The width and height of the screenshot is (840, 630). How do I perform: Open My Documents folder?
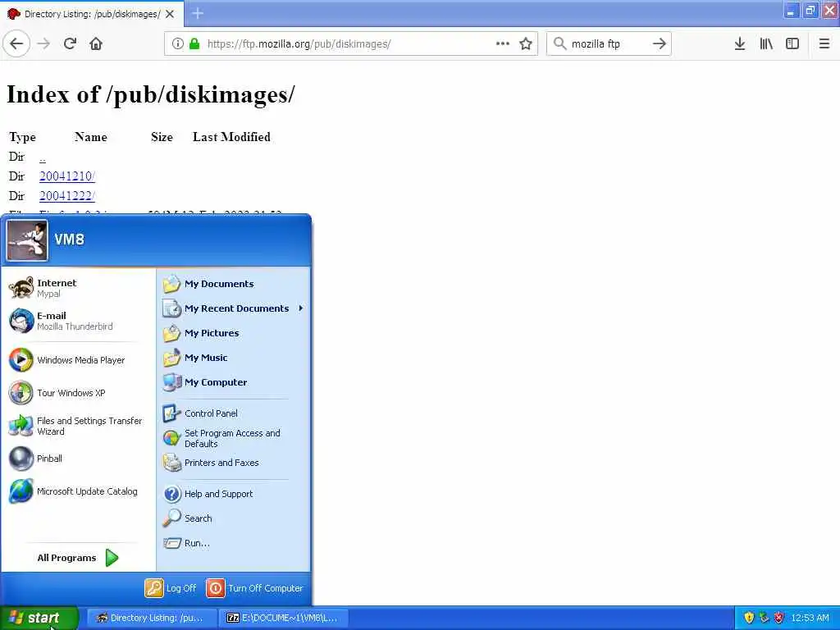pos(234,284)
